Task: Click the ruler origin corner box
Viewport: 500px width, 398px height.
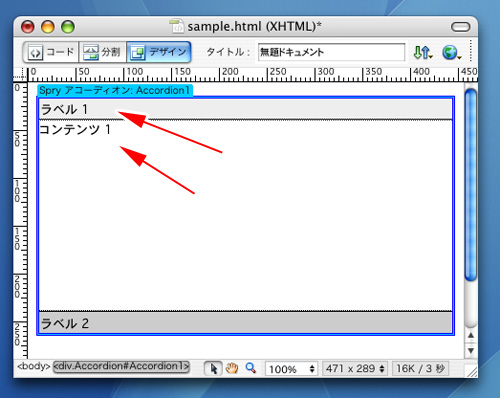Action: click(x=20, y=75)
